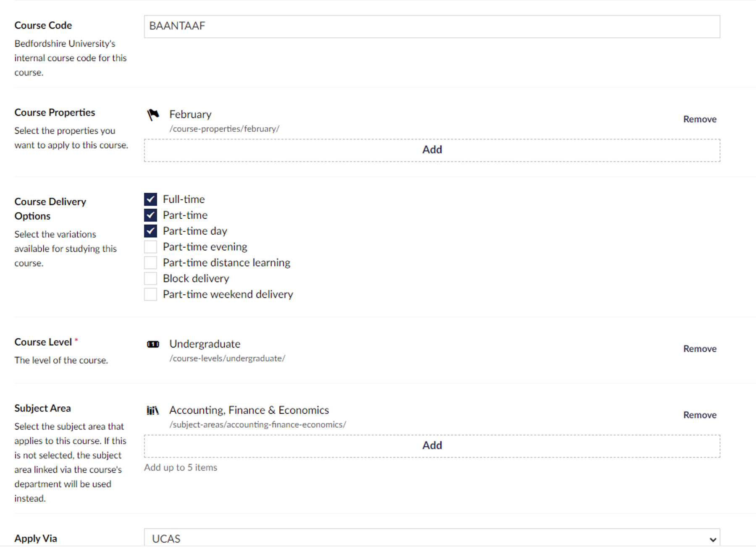The image size is (756, 552).
Task: Enable Part-time distance learning
Action: point(150,262)
